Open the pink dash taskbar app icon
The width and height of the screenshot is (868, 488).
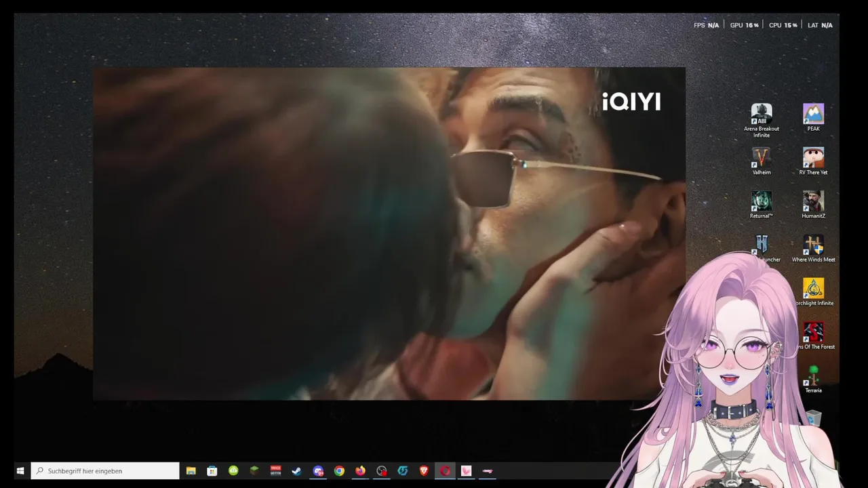pyautogui.click(x=487, y=470)
